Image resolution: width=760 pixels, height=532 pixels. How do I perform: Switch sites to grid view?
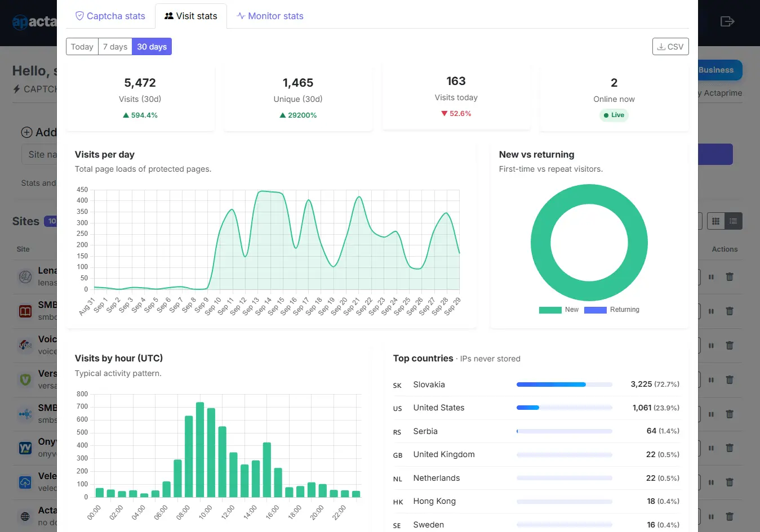pyautogui.click(x=715, y=221)
